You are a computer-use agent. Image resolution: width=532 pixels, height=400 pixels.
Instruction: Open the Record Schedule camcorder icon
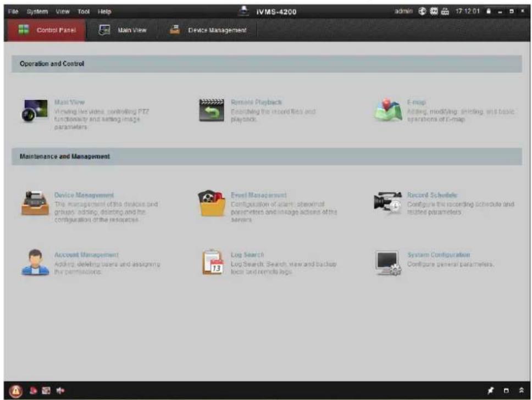click(388, 202)
